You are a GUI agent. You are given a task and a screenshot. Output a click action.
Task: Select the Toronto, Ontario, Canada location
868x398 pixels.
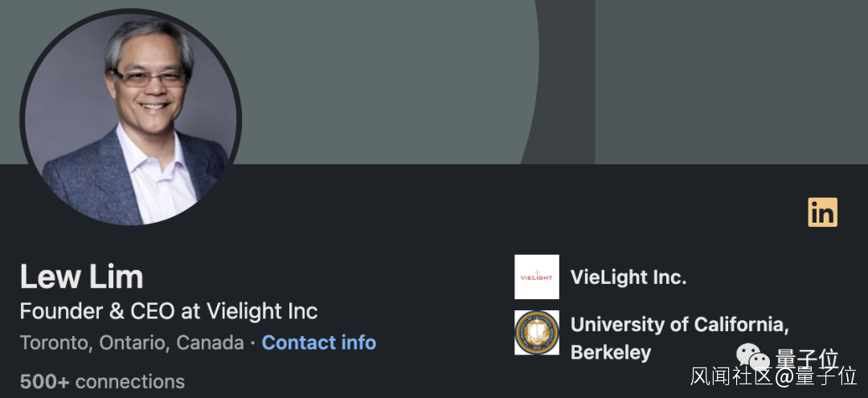(132, 343)
